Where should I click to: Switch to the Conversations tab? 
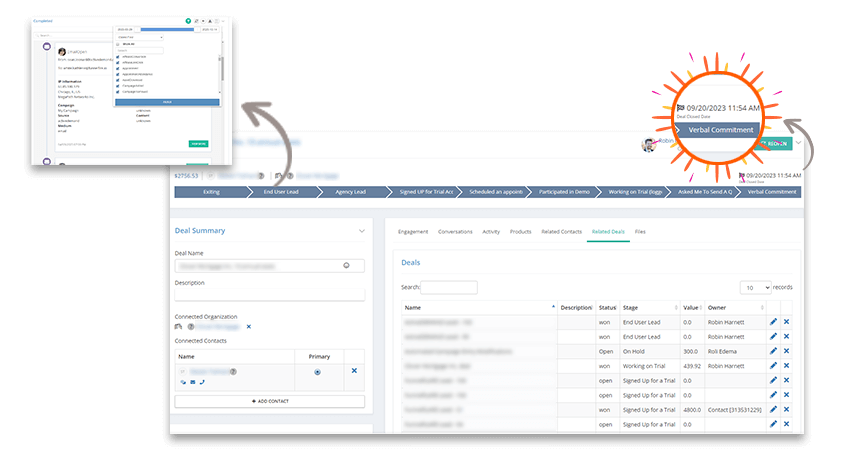click(x=455, y=231)
